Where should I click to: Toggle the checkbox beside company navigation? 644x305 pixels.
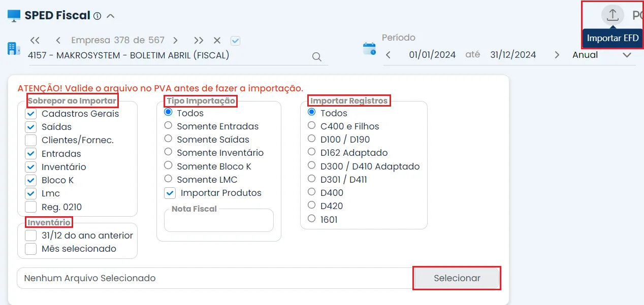[235, 41]
